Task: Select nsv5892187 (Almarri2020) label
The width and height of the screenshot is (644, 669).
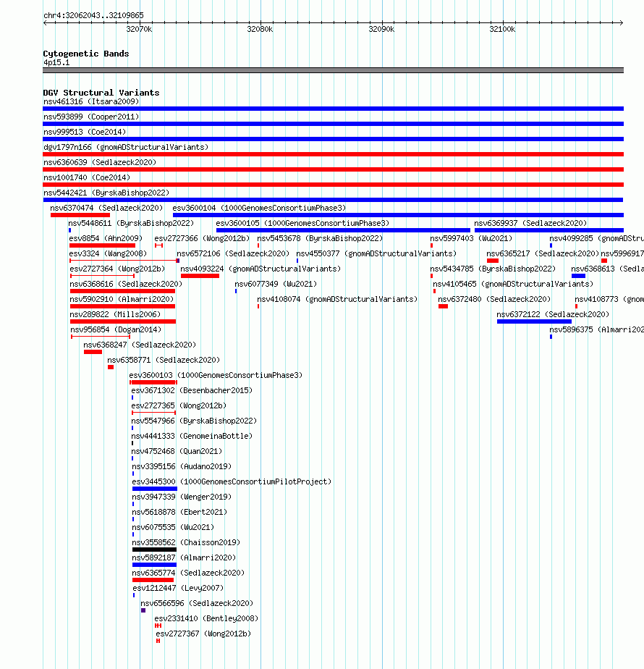Action: pyautogui.click(x=184, y=557)
